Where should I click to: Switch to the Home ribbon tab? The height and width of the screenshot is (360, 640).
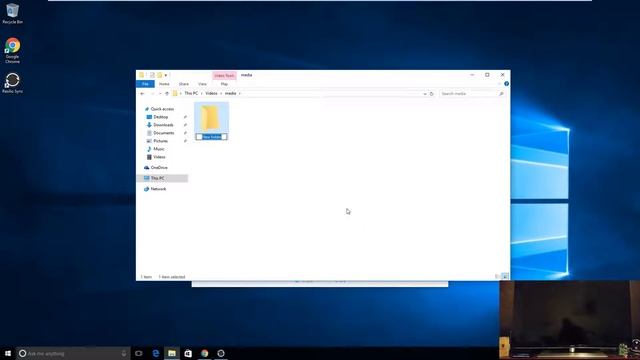pos(164,84)
